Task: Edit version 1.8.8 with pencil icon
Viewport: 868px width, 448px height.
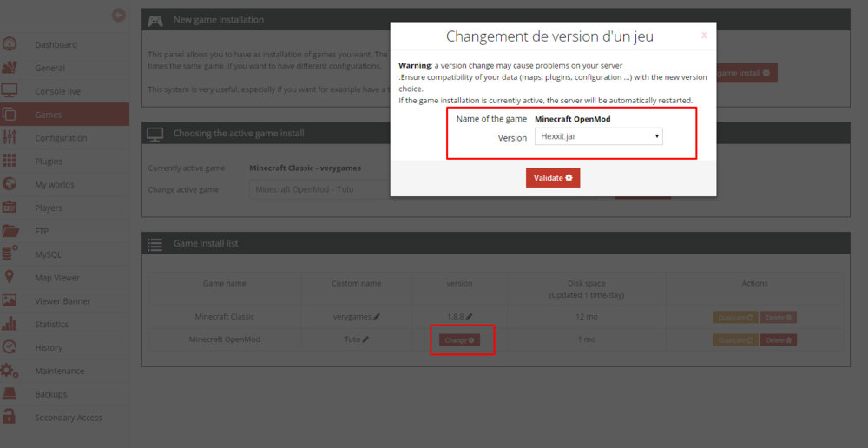Action: 470,317
